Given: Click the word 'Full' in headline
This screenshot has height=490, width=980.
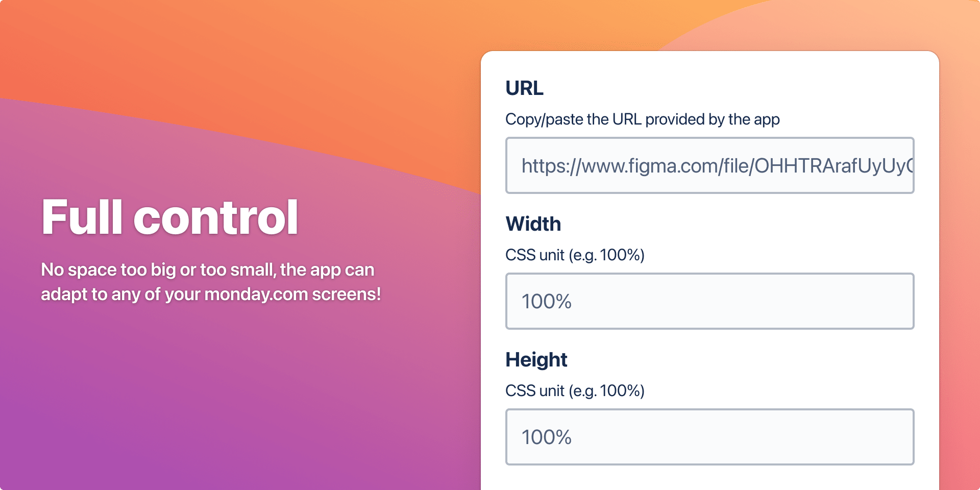Looking at the screenshot, I should click(x=82, y=217).
